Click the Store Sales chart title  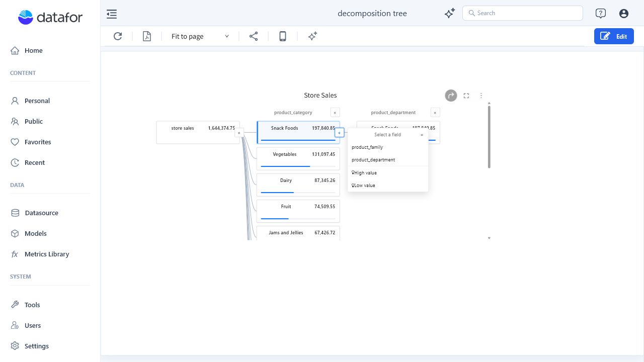320,96
